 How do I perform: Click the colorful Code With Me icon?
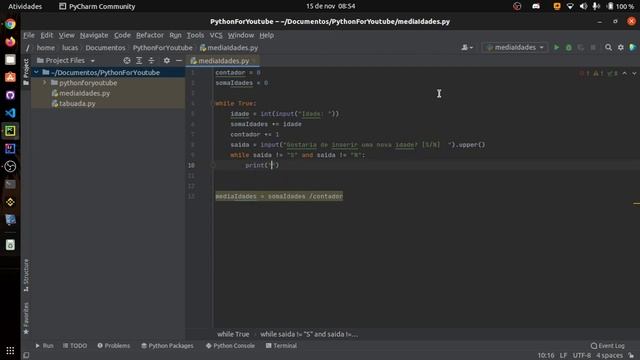pos(633,47)
